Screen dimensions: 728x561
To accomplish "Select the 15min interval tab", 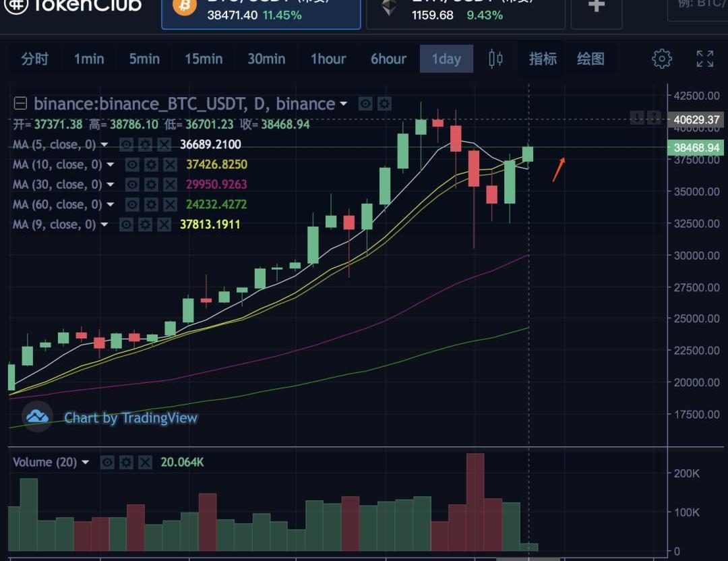I will [x=204, y=59].
